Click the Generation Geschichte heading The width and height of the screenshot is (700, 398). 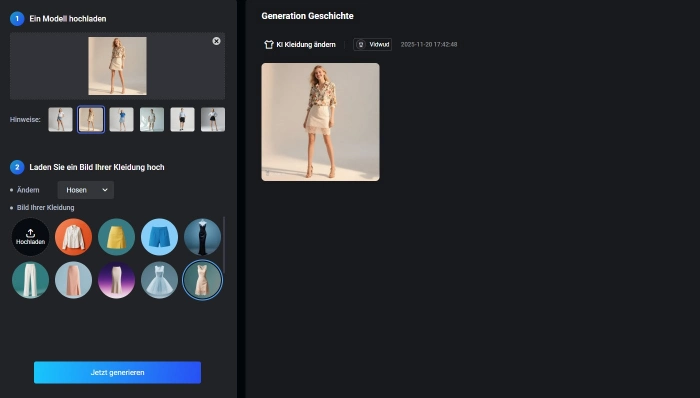click(x=308, y=16)
